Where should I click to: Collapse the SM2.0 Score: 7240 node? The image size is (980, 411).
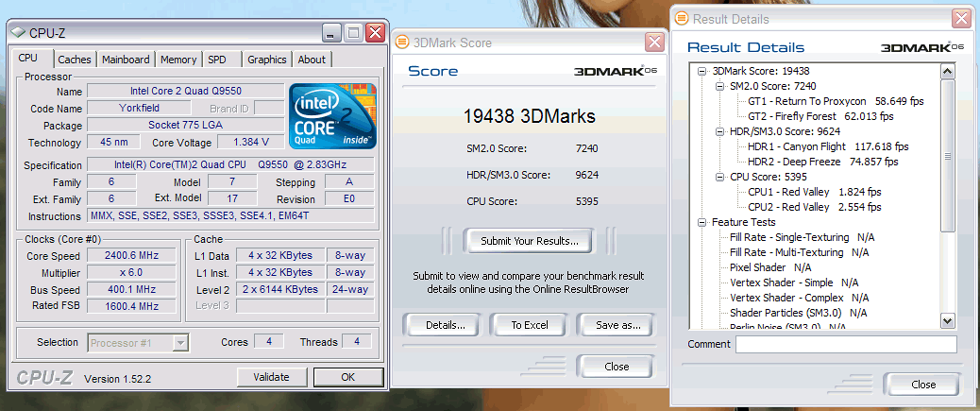point(719,86)
